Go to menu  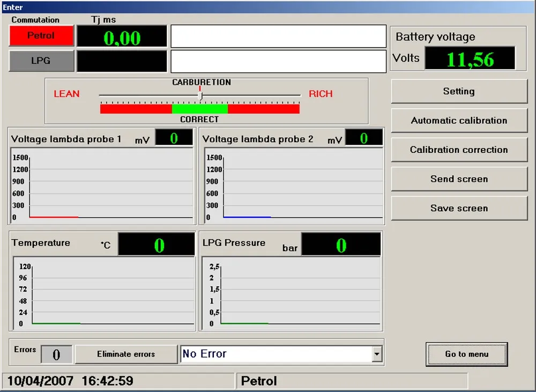point(466,354)
